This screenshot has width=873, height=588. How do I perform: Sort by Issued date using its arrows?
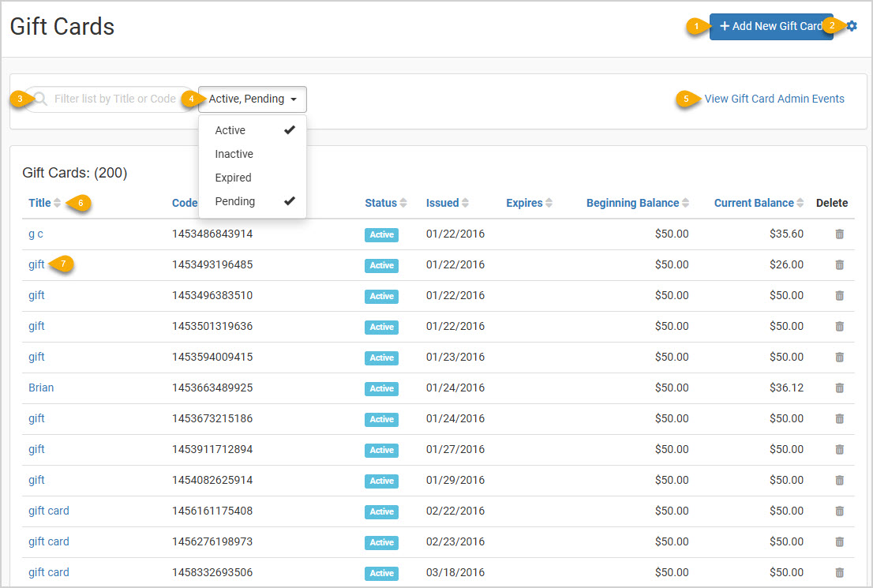(465, 203)
